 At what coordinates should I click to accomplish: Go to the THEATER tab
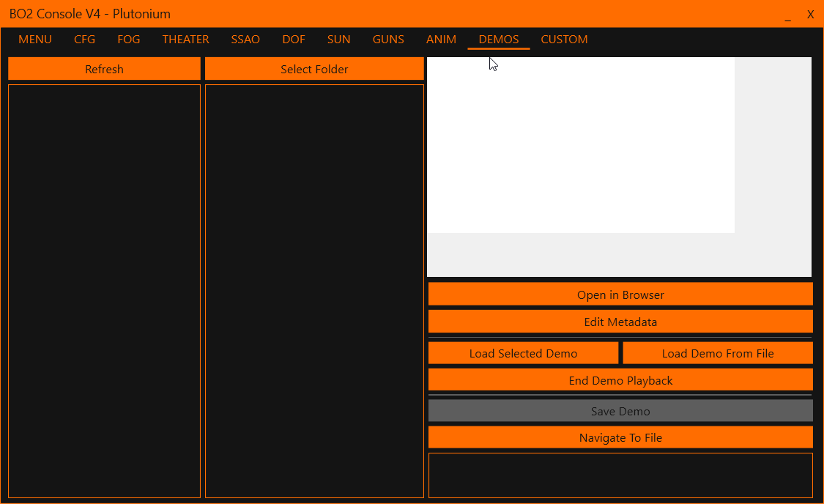[185, 40]
